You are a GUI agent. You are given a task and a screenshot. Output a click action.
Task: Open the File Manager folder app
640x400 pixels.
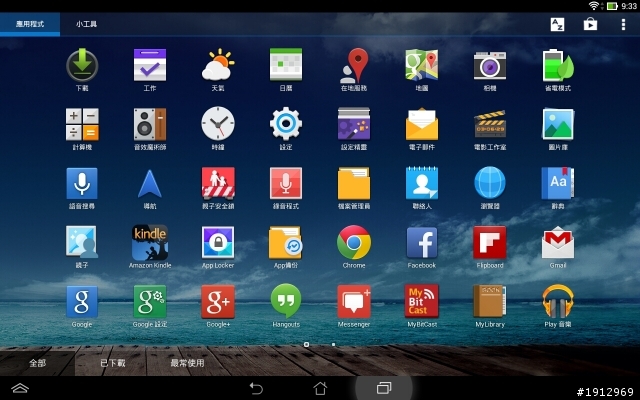click(x=354, y=183)
